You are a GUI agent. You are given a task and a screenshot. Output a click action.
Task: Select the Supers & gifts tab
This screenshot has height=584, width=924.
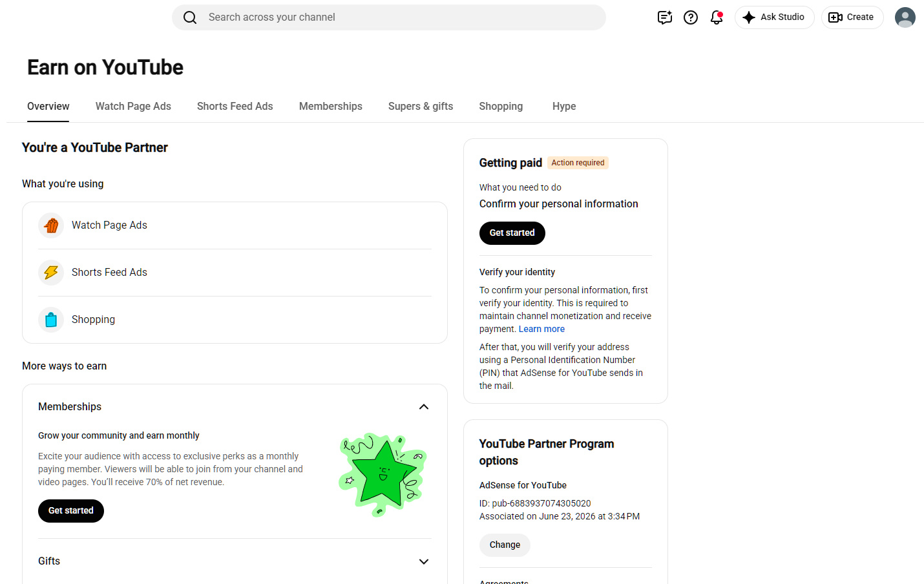(421, 107)
